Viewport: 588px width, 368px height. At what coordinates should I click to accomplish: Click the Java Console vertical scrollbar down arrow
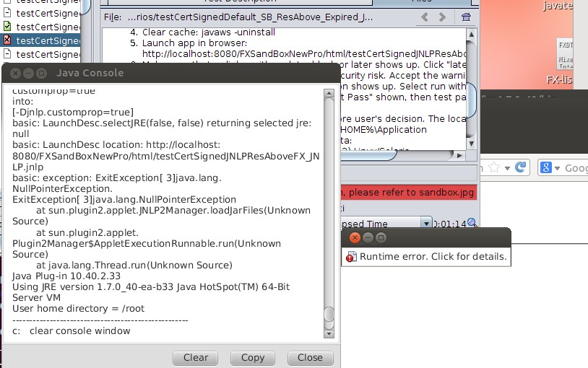tap(329, 333)
